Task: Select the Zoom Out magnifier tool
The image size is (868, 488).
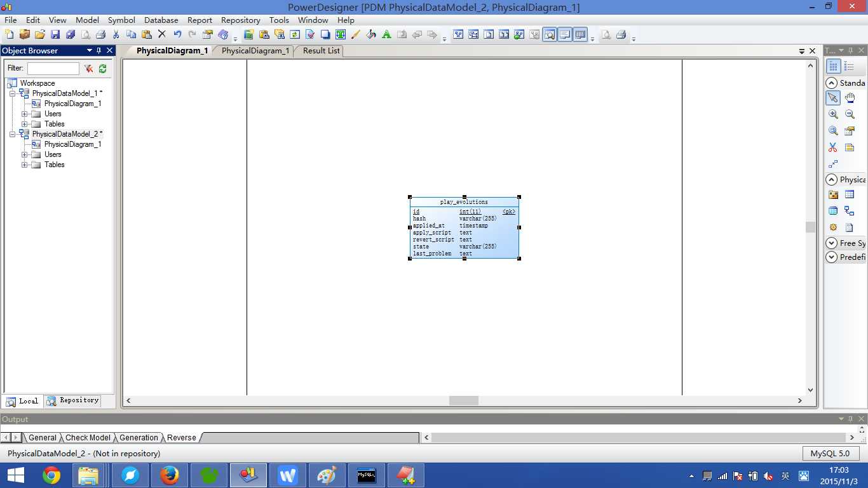Action: tap(850, 114)
